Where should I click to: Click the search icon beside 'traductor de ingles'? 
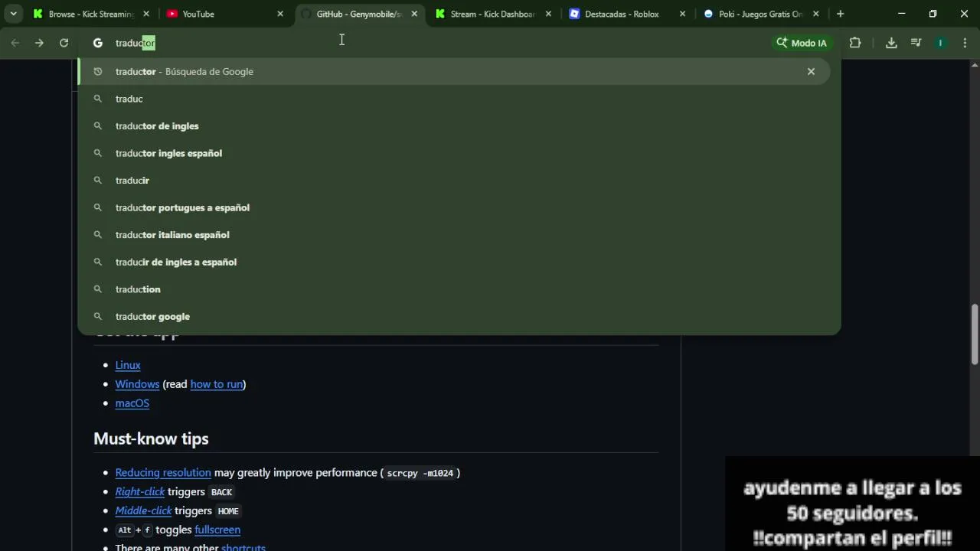point(97,126)
